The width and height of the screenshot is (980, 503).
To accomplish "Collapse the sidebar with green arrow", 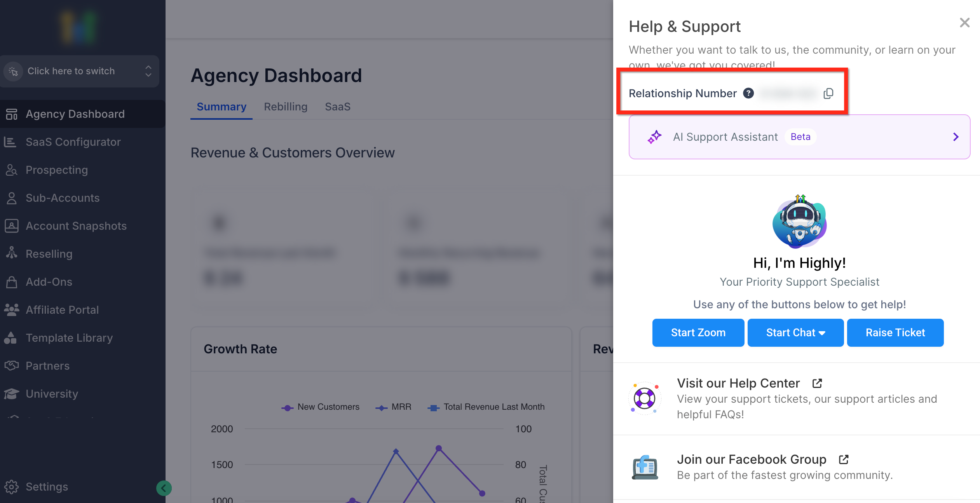I will pyautogui.click(x=164, y=488).
